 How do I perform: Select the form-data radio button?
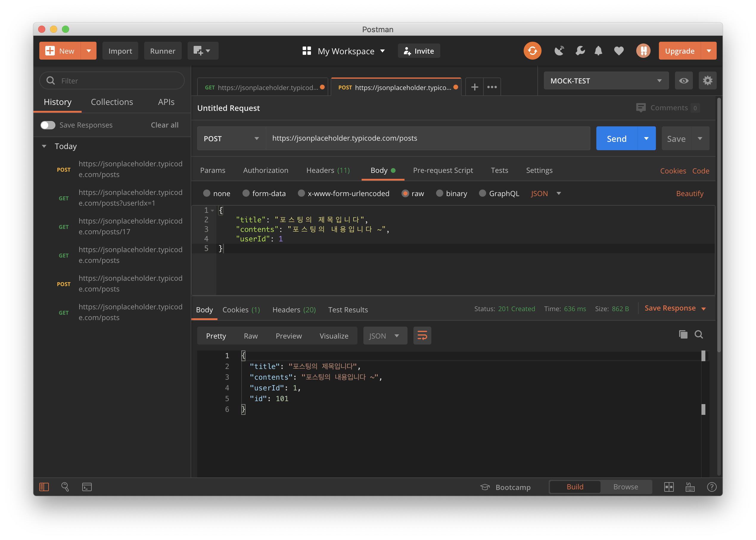246,193
